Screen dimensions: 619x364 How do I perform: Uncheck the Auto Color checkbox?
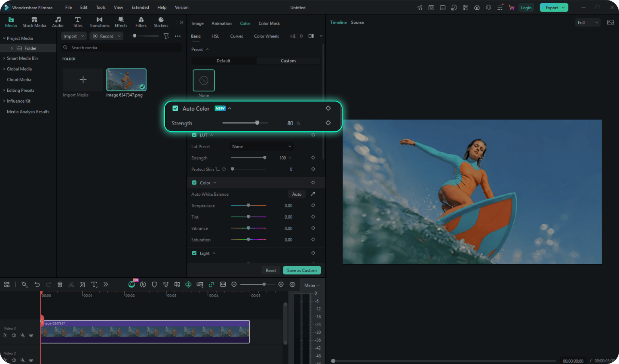pos(175,108)
